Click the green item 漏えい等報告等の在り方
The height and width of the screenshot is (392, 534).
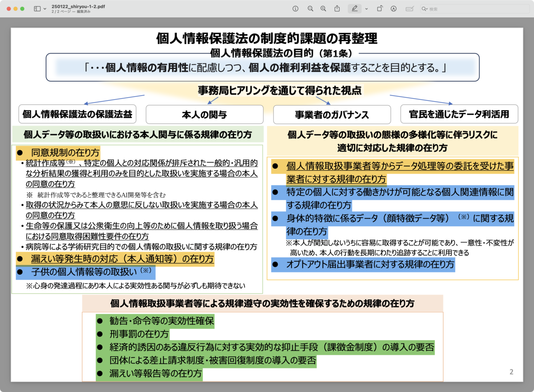click(149, 373)
